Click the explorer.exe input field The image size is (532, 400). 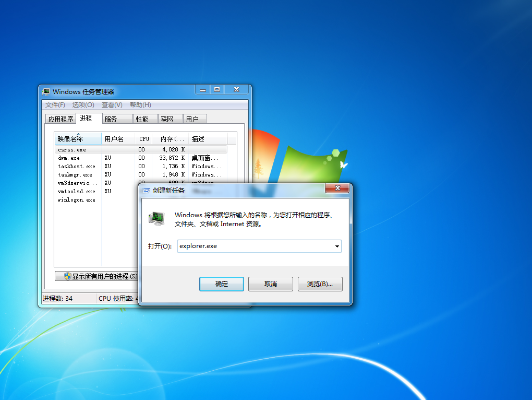coord(259,246)
